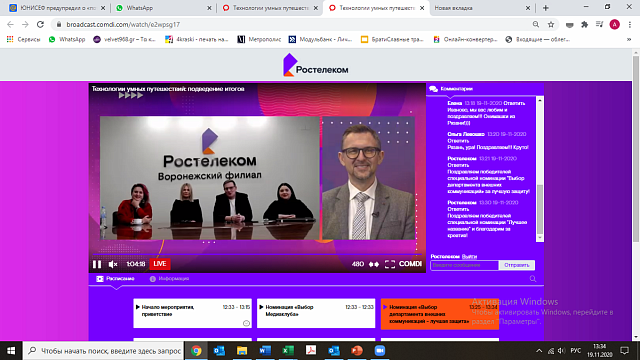Open the Windows Start menu
Viewport: 640px width, 360px height.
click(x=11, y=351)
